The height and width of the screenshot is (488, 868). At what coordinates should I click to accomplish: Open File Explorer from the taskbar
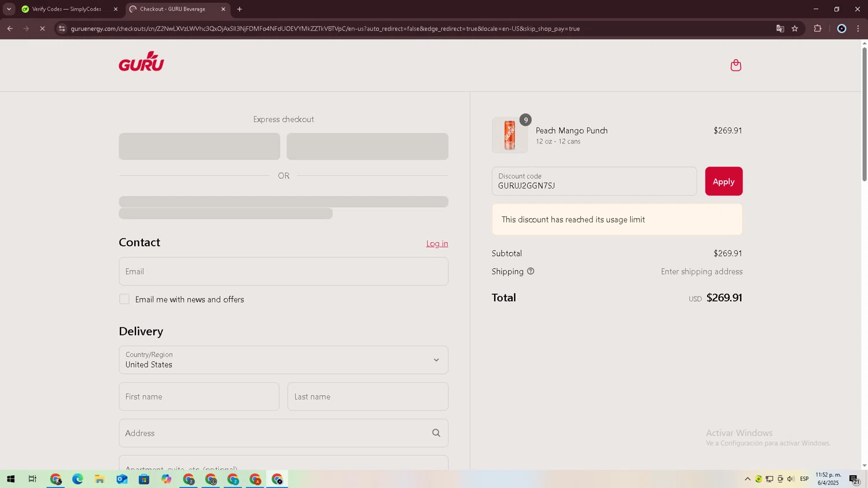point(100,479)
